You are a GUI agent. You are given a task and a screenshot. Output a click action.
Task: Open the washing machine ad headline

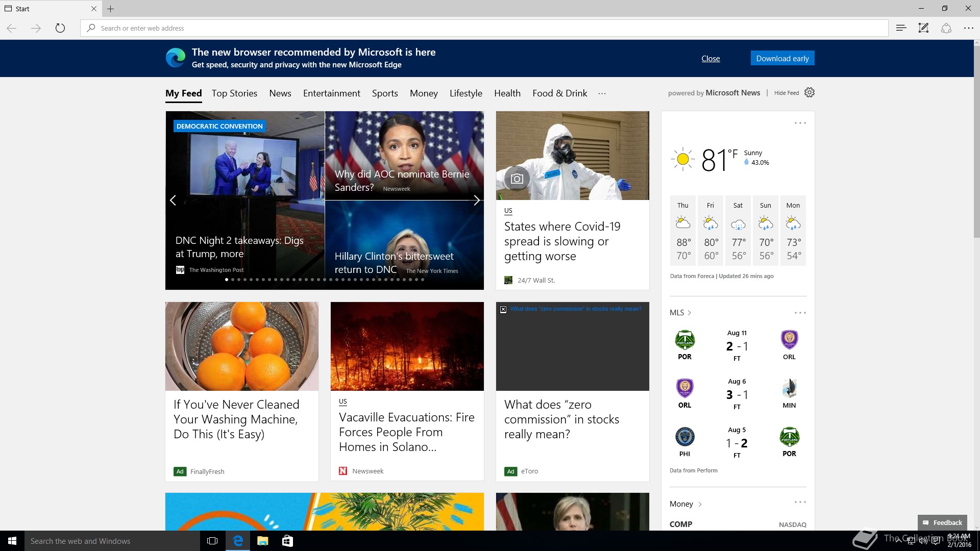click(x=236, y=419)
